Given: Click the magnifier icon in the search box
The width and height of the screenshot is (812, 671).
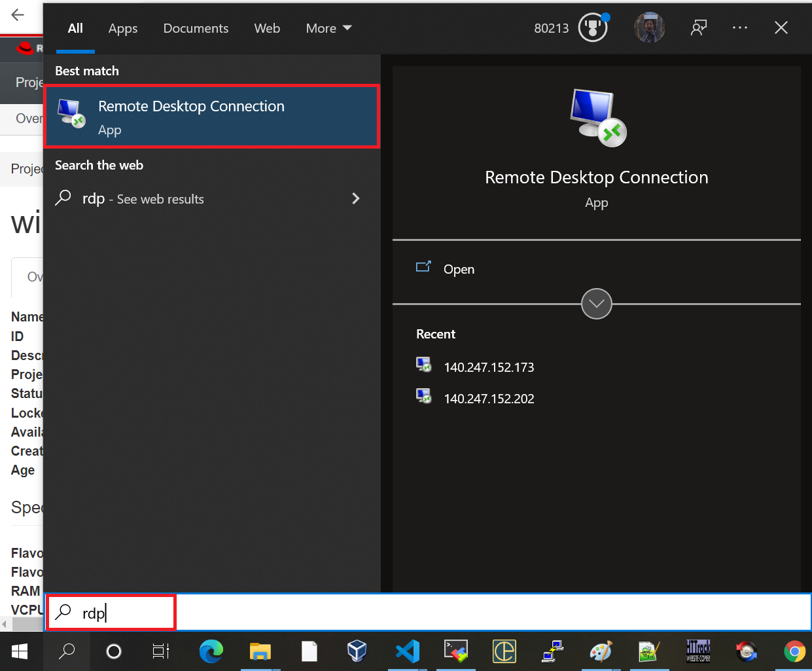Looking at the screenshot, I should (63, 612).
